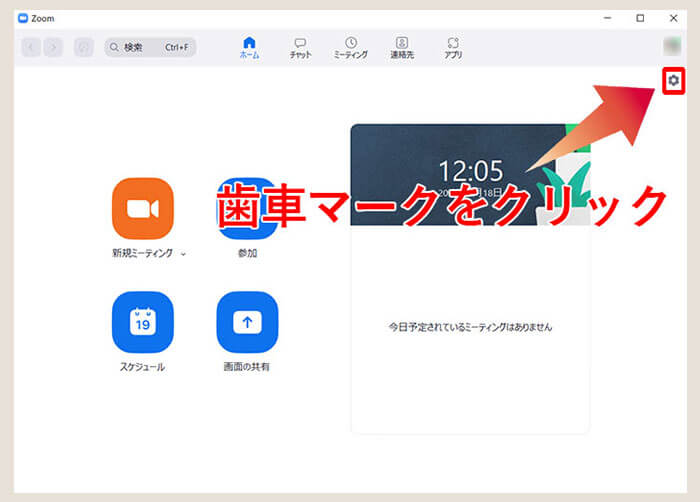Open the Schedule (スケジュール) calendar icon
Viewport: 700px width, 502px height.
tap(143, 322)
